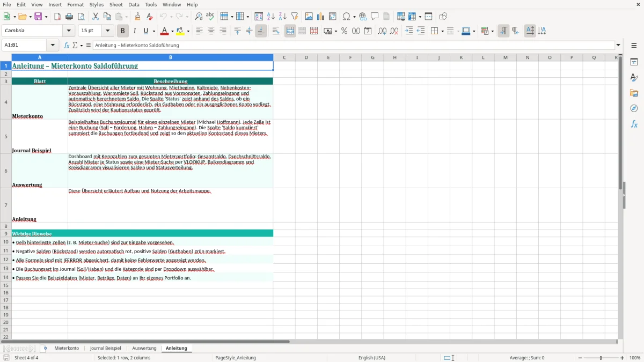Open the Format menu
644x362 pixels.
[x=75, y=4]
